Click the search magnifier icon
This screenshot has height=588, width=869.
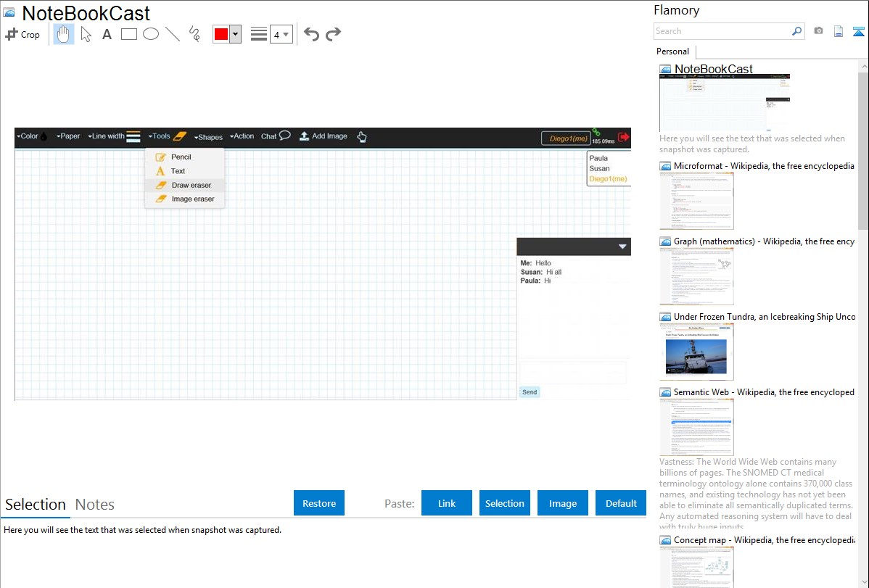point(796,31)
